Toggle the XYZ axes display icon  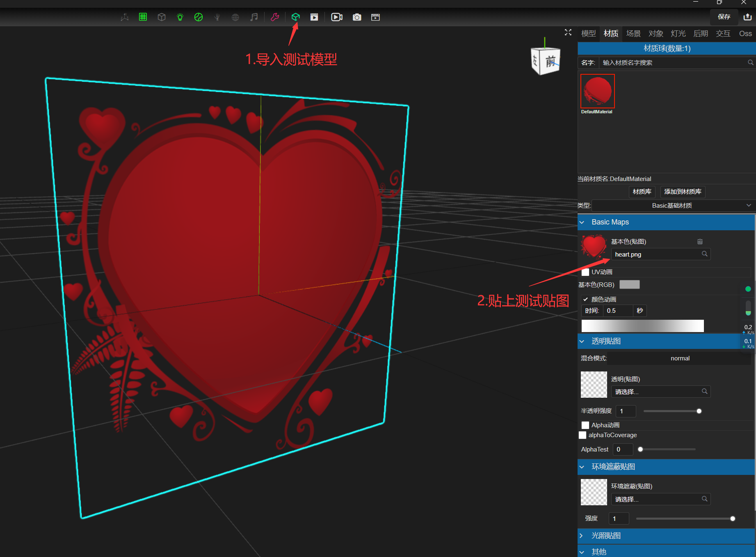125,17
